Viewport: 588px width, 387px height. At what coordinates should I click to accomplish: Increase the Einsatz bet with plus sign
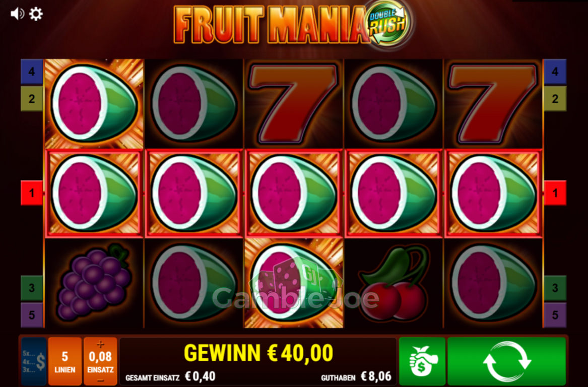pyautogui.click(x=100, y=344)
